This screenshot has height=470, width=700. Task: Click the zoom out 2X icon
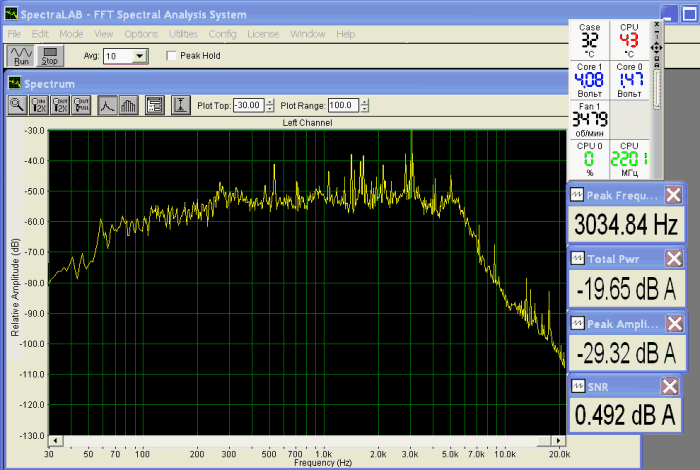[x=61, y=104]
